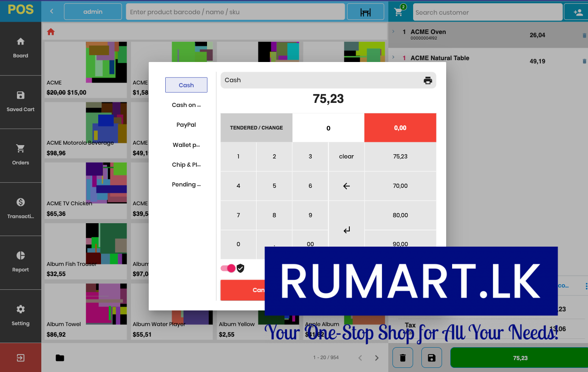Go to next product page chevron

pyautogui.click(x=377, y=358)
